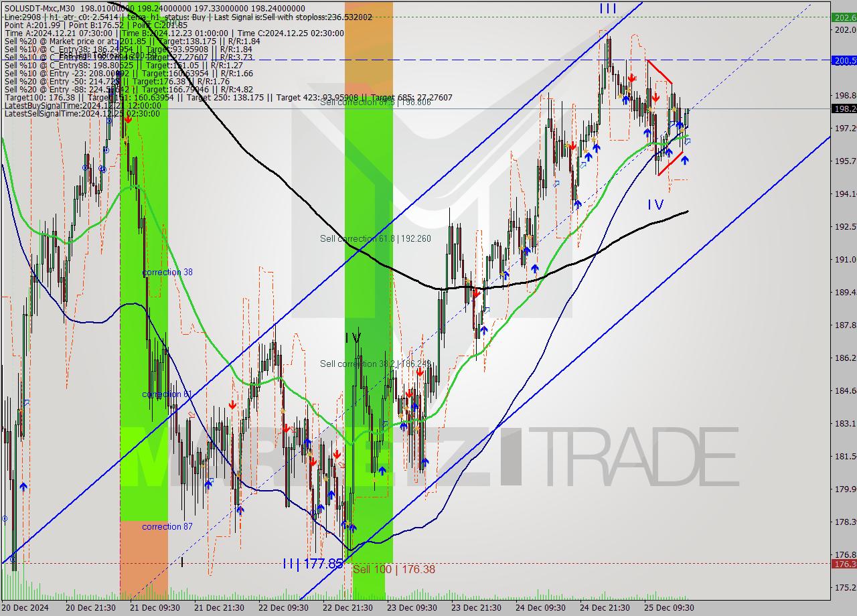Click the wave III label at chart top
Image resolution: width=857 pixels, height=616 pixels.
[x=608, y=9]
